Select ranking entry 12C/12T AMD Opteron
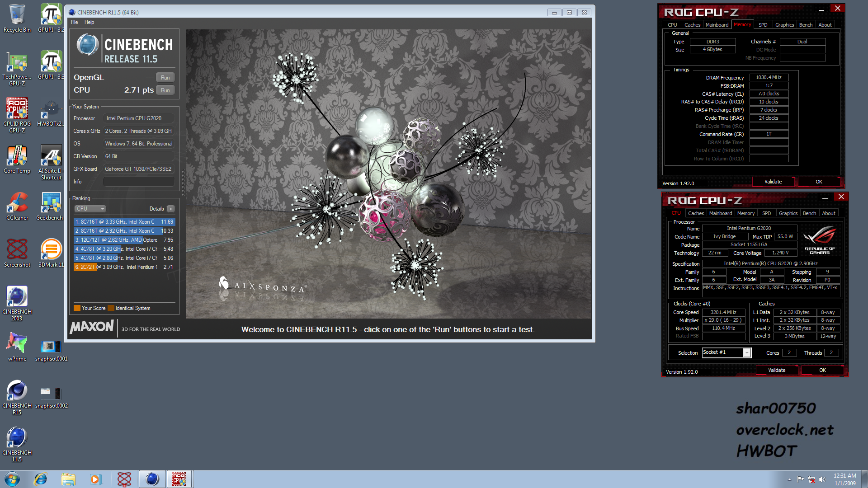868x488 pixels. pos(124,240)
